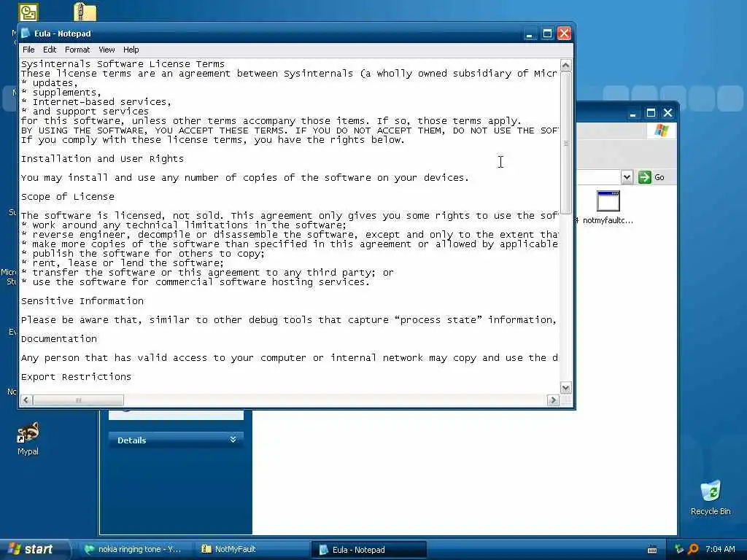Open the View menu in Notepad
The width and height of the screenshot is (747, 560).
(x=107, y=50)
